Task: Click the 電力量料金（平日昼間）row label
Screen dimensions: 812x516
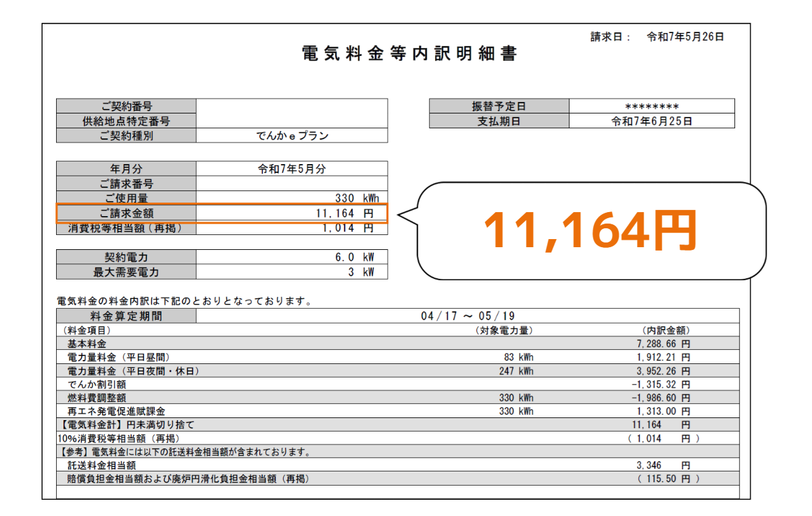Action: coord(118,357)
